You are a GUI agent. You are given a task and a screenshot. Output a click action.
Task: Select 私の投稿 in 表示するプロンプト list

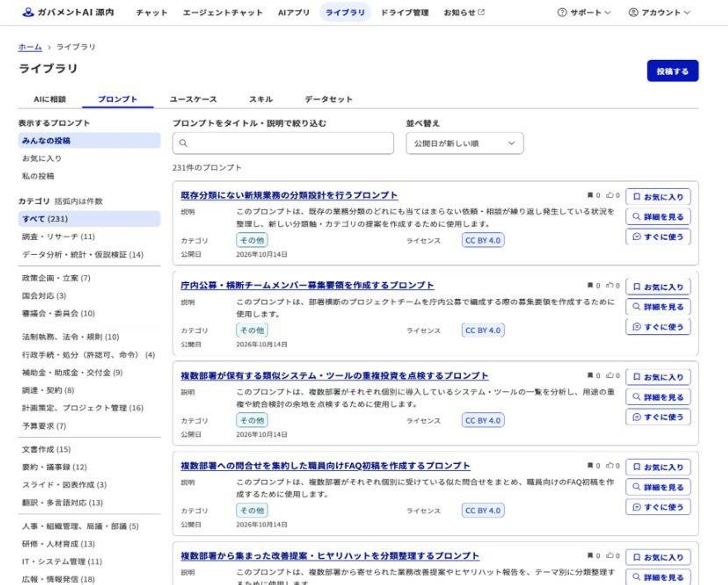(x=38, y=176)
